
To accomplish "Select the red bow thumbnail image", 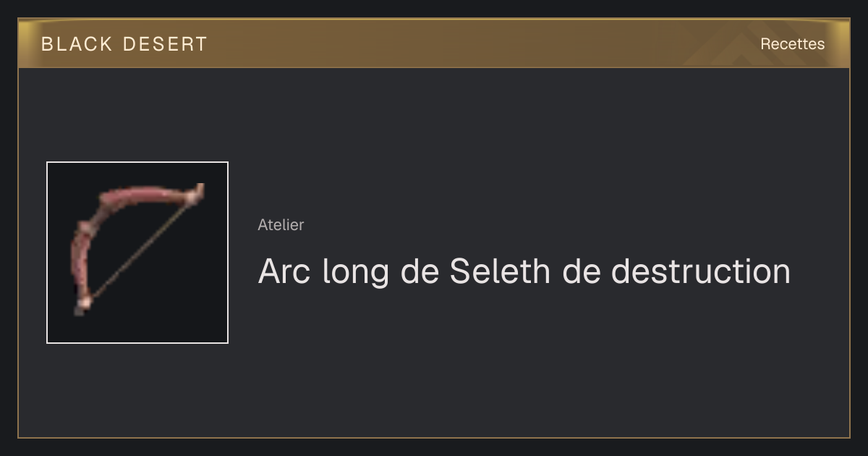I will point(137,253).
